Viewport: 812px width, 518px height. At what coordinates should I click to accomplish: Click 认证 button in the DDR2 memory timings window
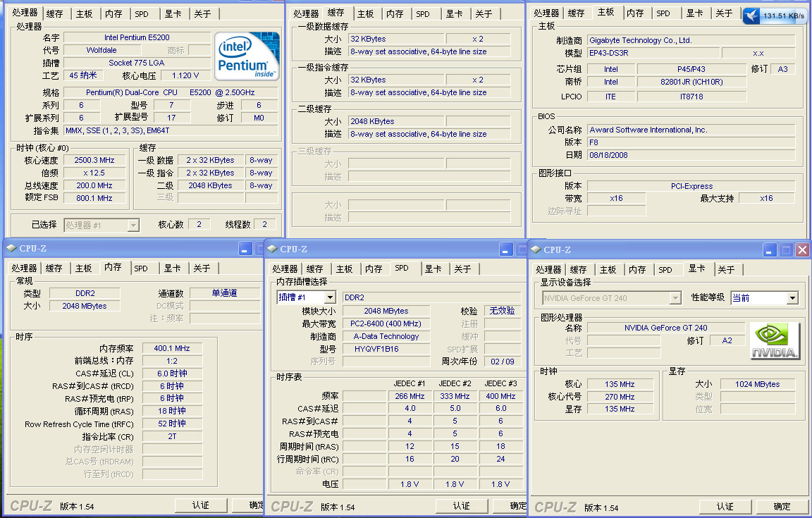pos(201,505)
